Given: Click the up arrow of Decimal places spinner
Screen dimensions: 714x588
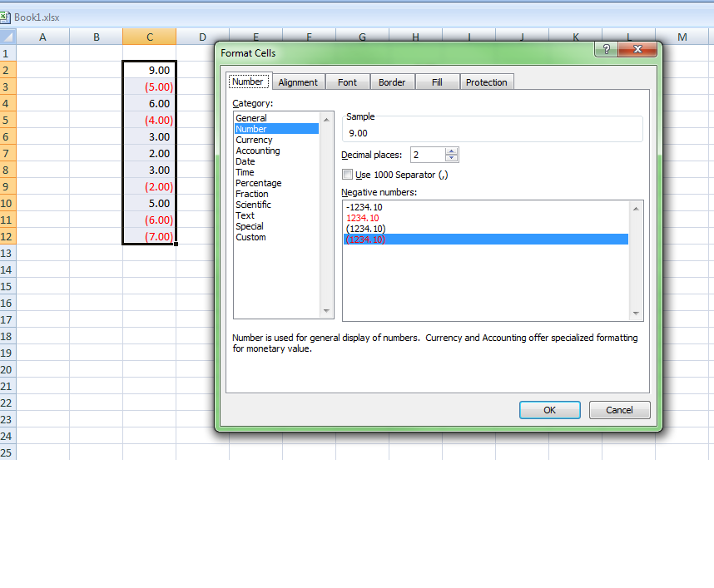Looking at the screenshot, I should (x=453, y=151).
